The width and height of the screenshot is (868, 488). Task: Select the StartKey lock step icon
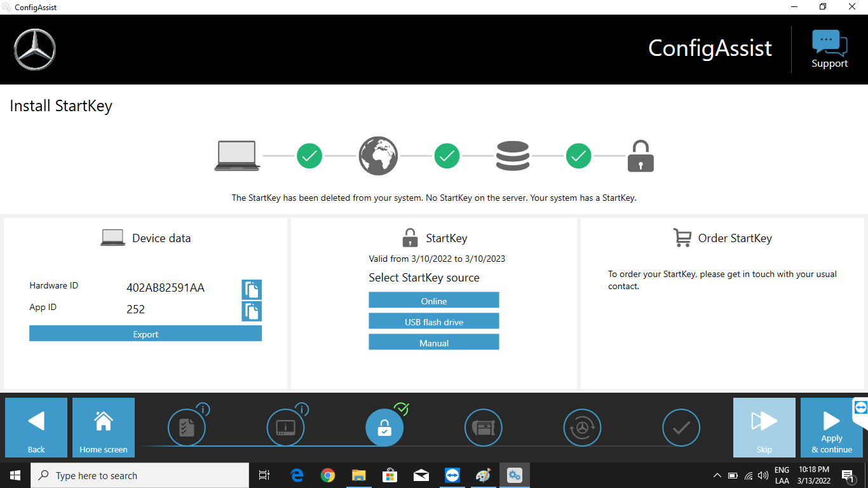pyautogui.click(x=384, y=428)
